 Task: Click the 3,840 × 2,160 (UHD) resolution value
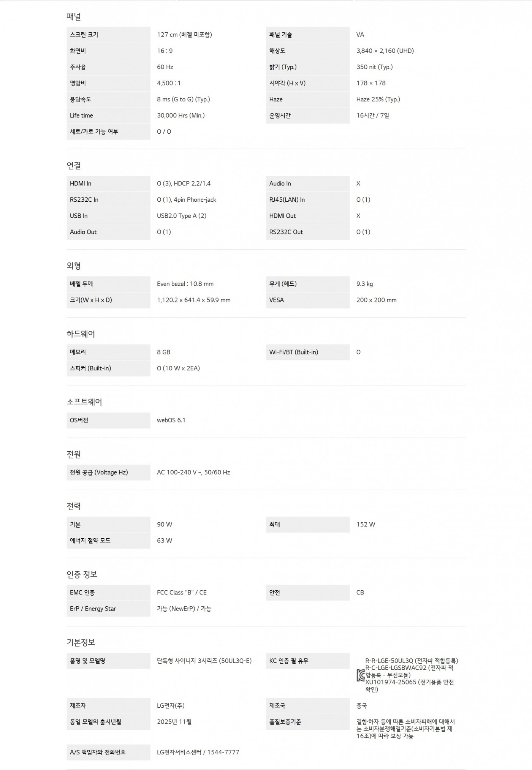tap(385, 51)
